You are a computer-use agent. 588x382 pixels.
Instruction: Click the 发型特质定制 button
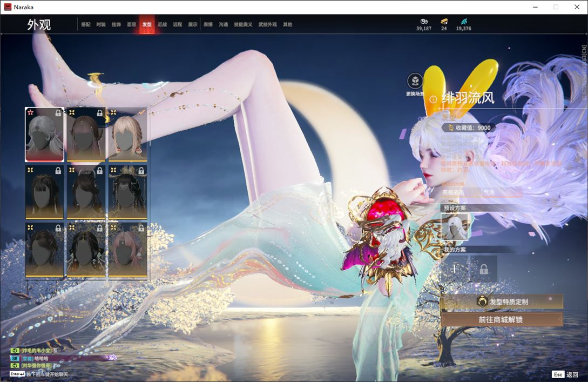coord(502,301)
